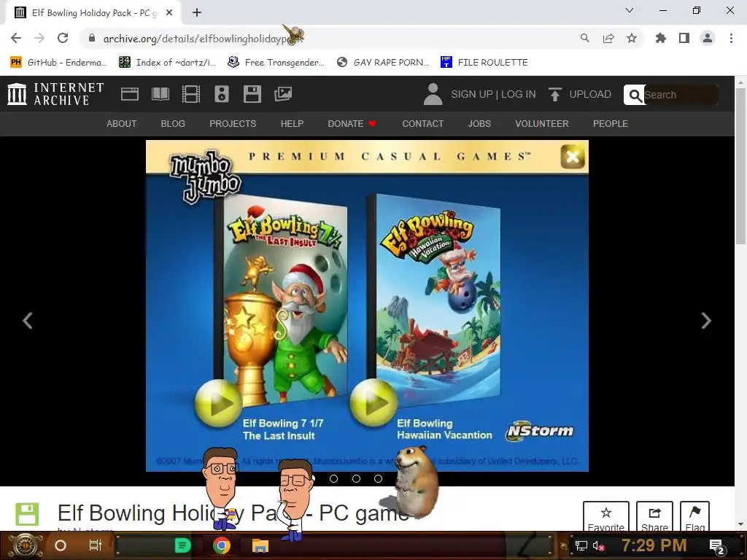Open the Chrome profile avatar
747x560 pixels.
[708, 38]
